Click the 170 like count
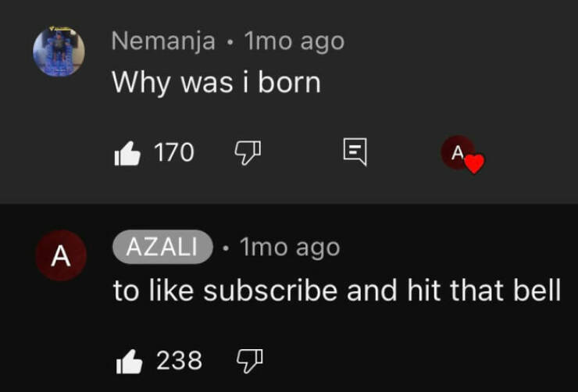The image size is (578, 392). pos(174,153)
